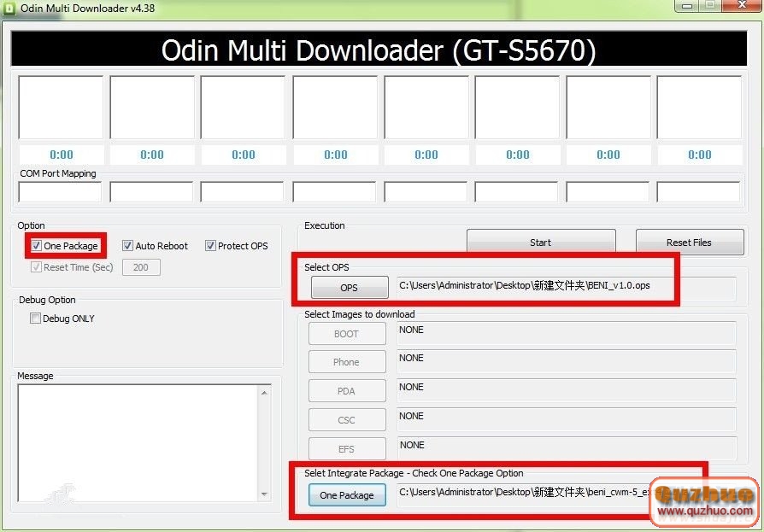Click the Odin Multi Downloader (GT-S5670) banner
Screen dimensions: 764x532
[379, 50]
